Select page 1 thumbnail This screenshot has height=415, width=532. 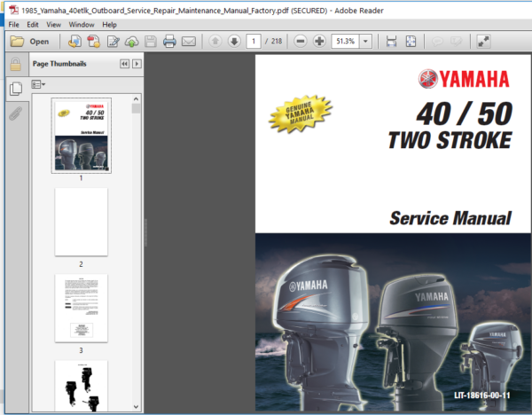(x=81, y=136)
